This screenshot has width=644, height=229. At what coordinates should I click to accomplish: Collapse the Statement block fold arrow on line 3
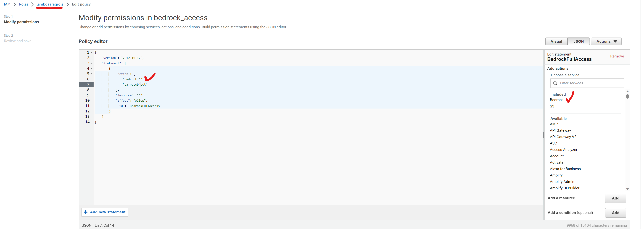point(91,63)
